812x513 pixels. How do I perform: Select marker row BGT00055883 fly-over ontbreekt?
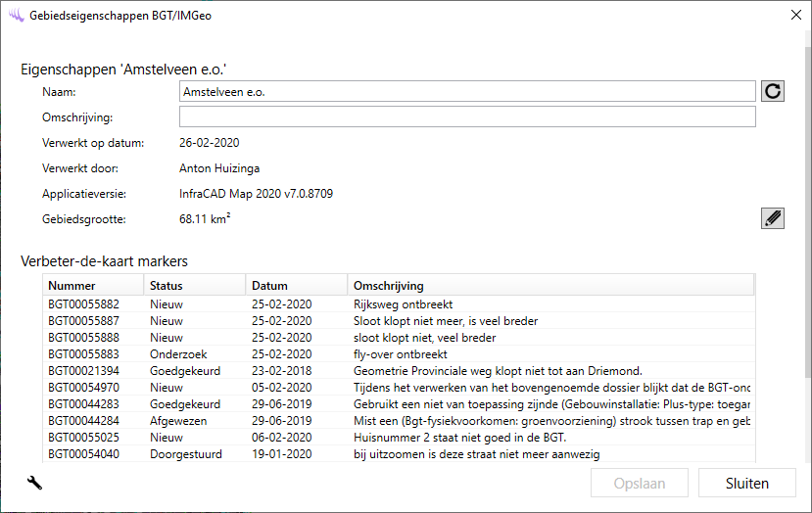[x=398, y=354]
